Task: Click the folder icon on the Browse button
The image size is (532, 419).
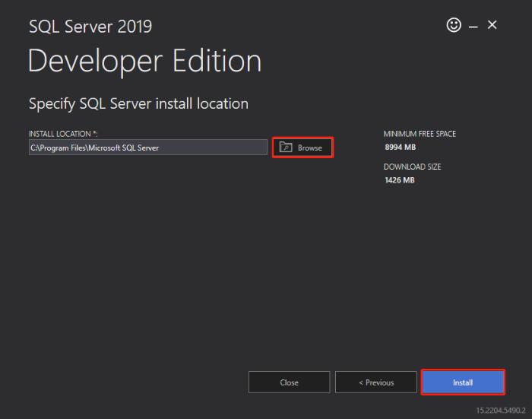Action: pos(286,147)
